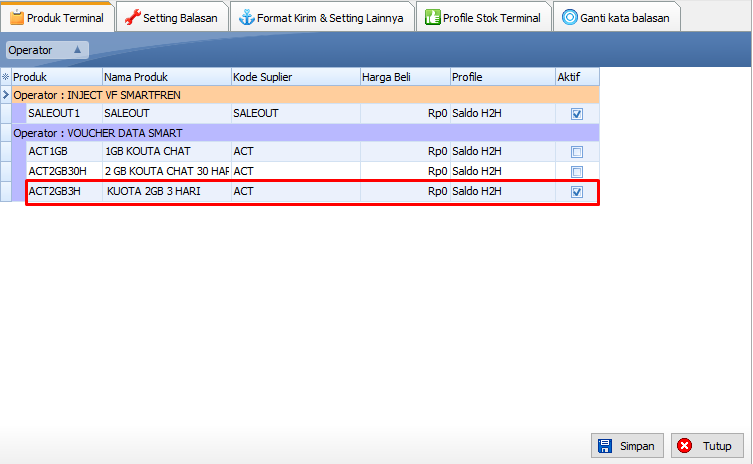753x464 pixels.
Task: Select the SALEOUT1 product cell
Action: pyautogui.click(x=64, y=113)
